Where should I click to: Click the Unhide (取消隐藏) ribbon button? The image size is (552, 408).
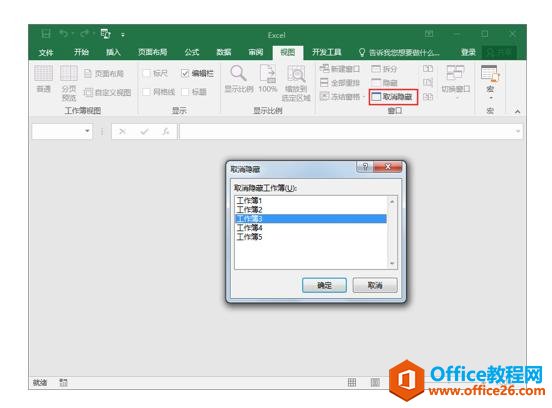pyautogui.click(x=393, y=97)
